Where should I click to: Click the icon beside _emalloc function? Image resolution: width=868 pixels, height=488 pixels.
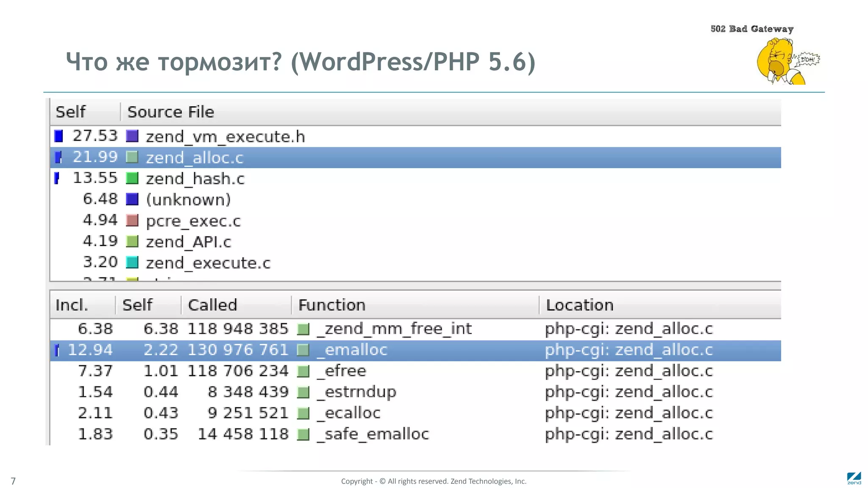(x=303, y=350)
